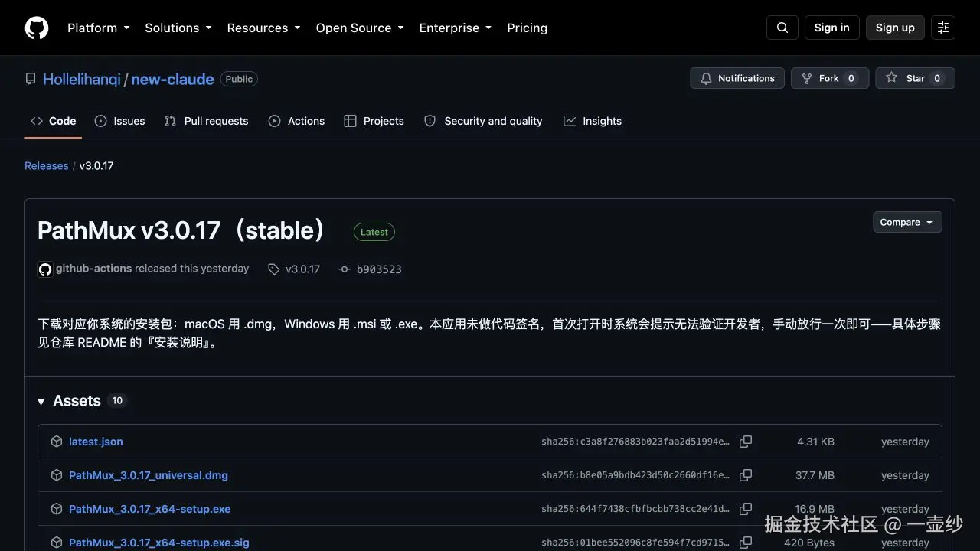The width and height of the screenshot is (980, 551).
Task: Click the tag icon next to v3.0.17
Action: tap(273, 269)
